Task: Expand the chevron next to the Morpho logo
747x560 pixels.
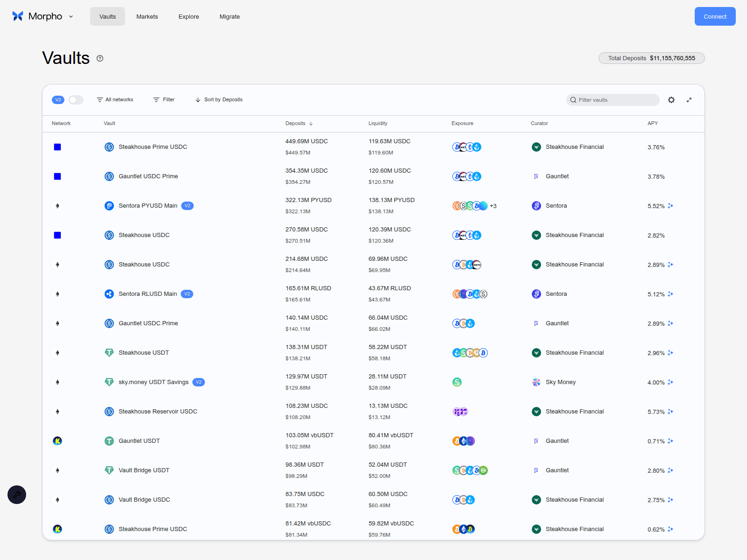Action: point(70,16)
